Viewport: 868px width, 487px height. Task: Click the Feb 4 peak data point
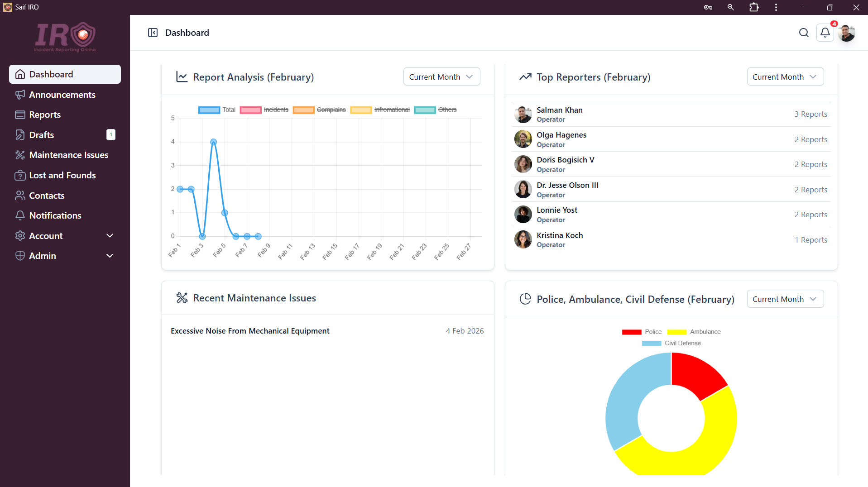coord(214,142)
